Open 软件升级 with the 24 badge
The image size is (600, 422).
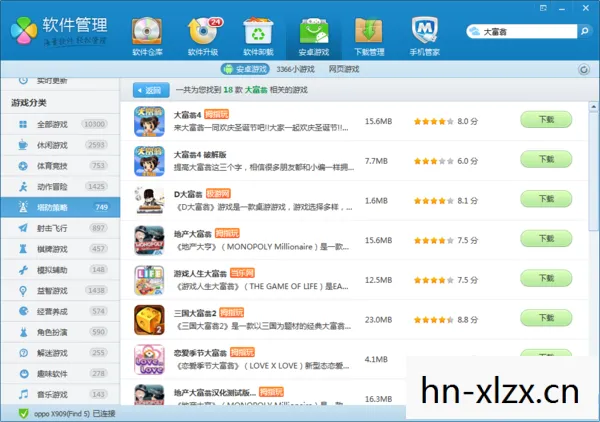pos(203,37)
